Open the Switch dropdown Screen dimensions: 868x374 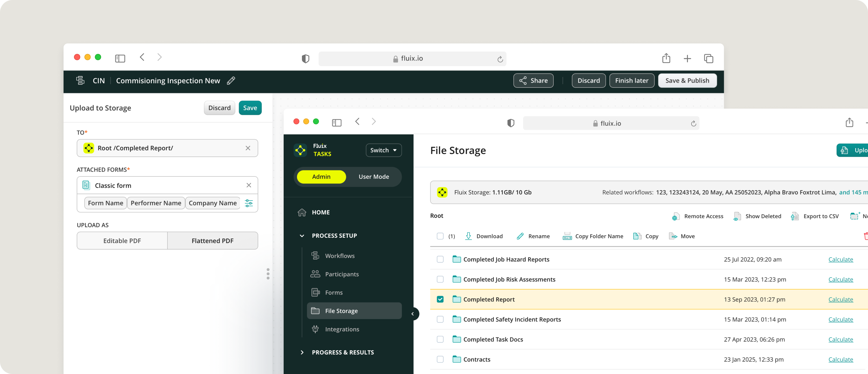pyautogui.click(x=383, y=151)
